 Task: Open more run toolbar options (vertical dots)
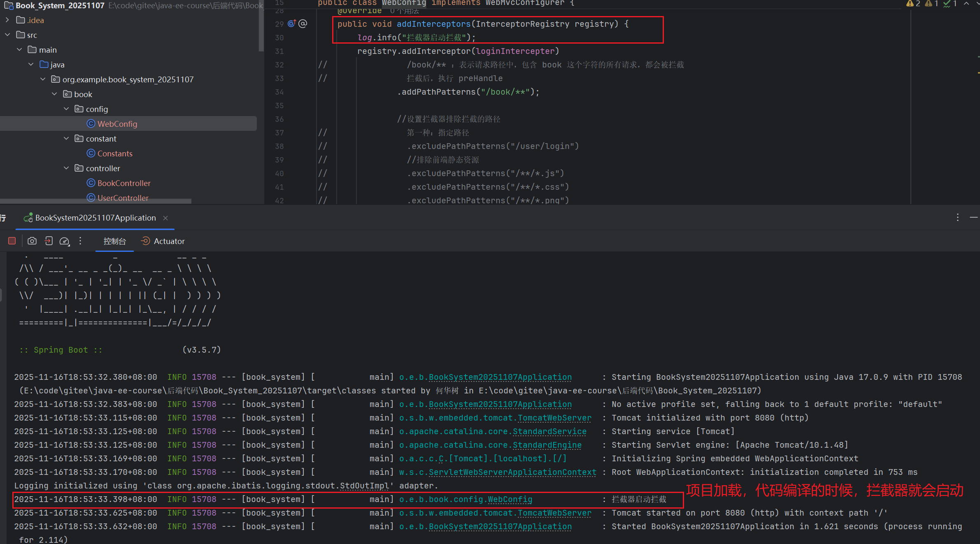click(80, 241)
